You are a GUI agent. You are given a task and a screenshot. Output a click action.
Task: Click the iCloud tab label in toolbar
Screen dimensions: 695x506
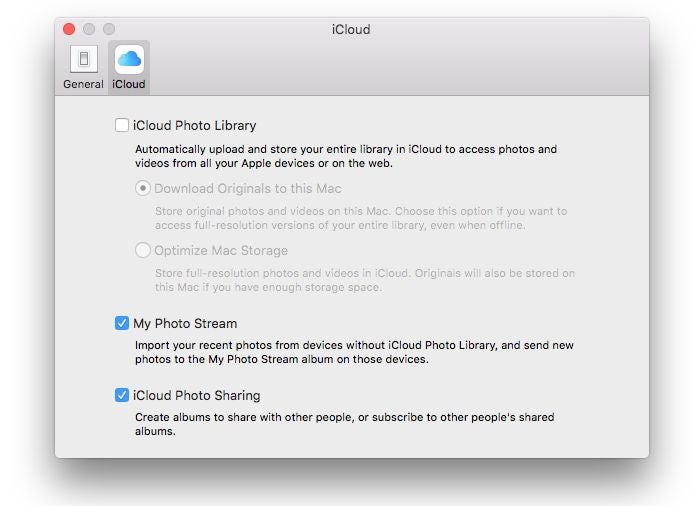[129, 84]
